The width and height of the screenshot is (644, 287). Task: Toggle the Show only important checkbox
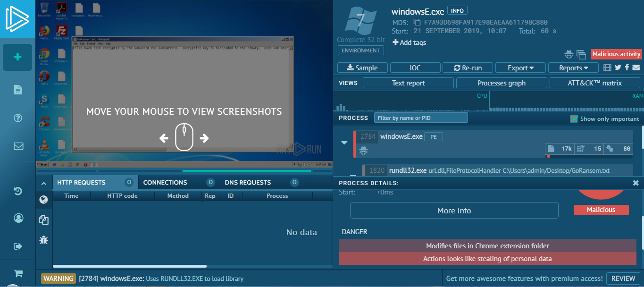tap(574, 118)
